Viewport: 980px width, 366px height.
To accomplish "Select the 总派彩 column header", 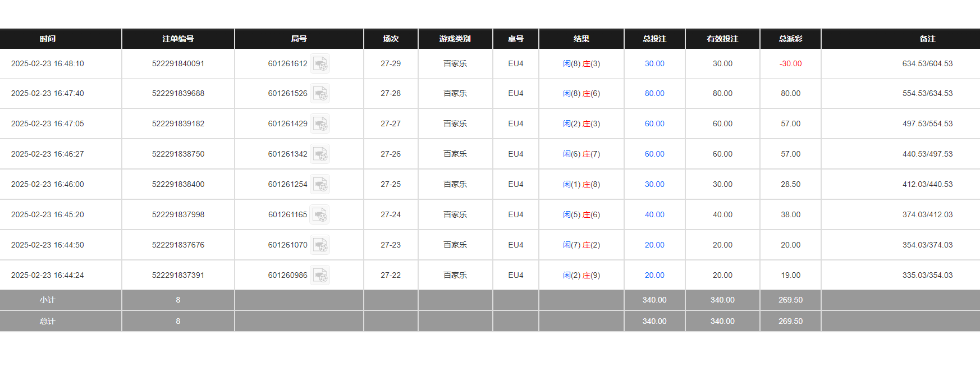I will tap(790, 39).
